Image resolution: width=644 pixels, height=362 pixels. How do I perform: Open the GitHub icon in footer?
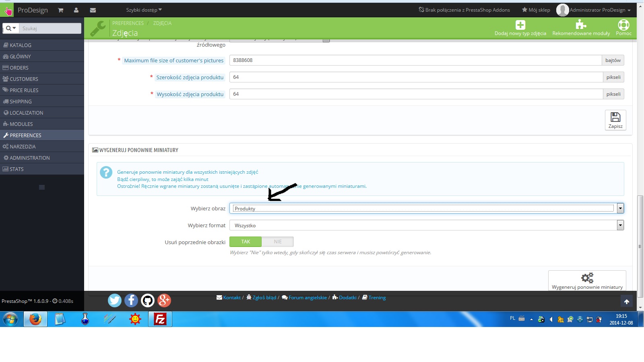pyautogui.click(x=148, y=300)
